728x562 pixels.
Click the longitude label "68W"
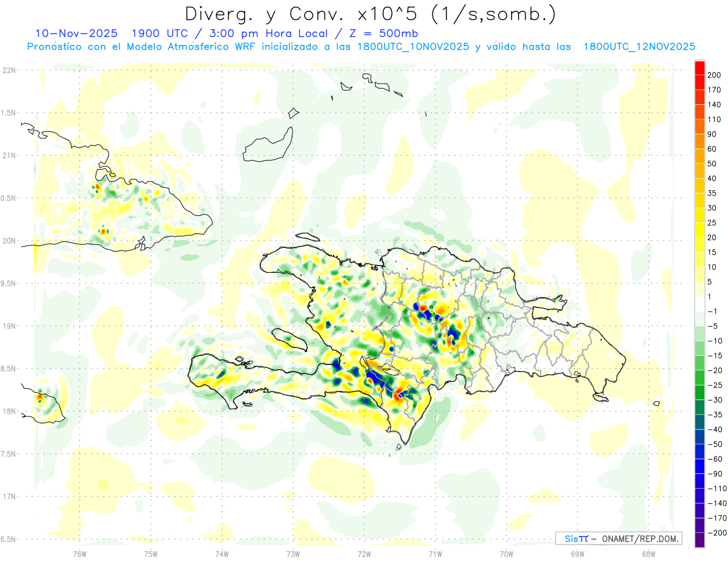coord(649,554)
